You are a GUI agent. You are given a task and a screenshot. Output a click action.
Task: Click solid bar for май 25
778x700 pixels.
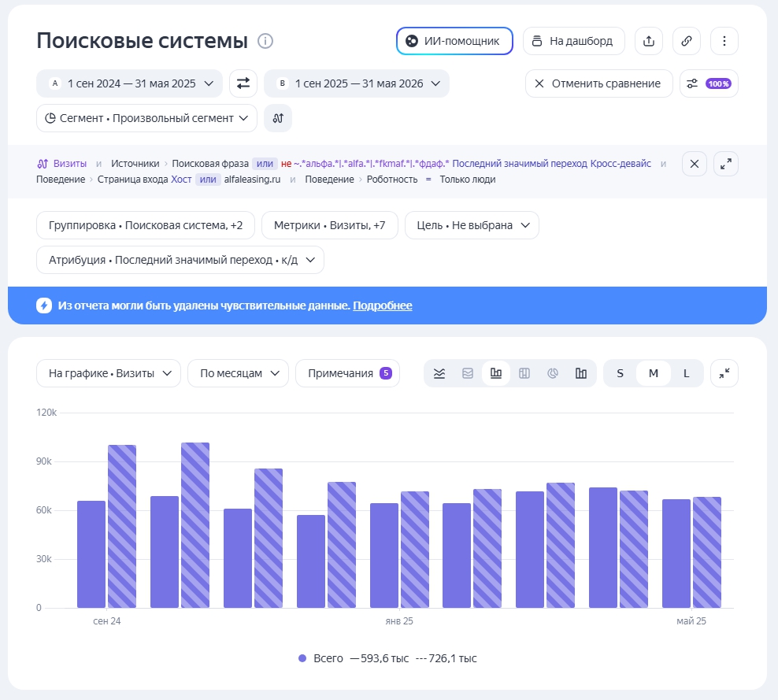click(676, 554)
